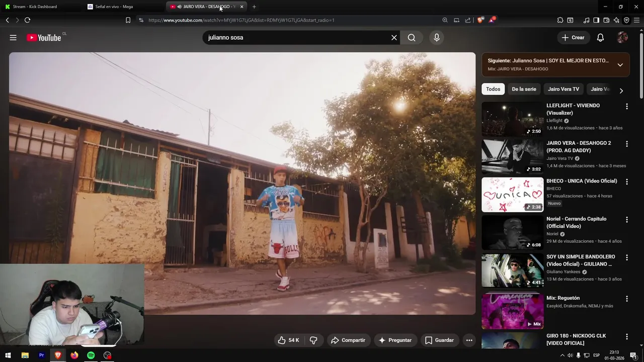644x362 pixels.
Task: Open the system volume control
Action: click(570, 355)
